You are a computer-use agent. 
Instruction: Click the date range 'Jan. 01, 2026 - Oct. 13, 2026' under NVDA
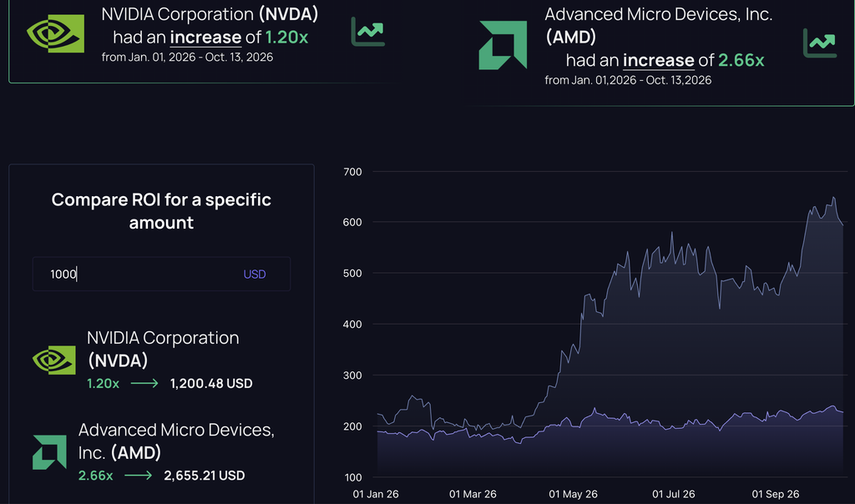coord(200,58)
